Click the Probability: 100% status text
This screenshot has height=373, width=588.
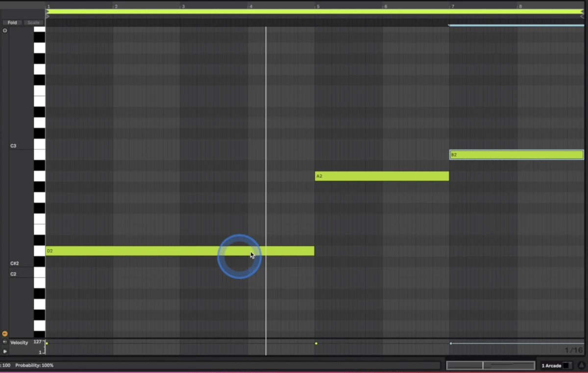point(34,366)
